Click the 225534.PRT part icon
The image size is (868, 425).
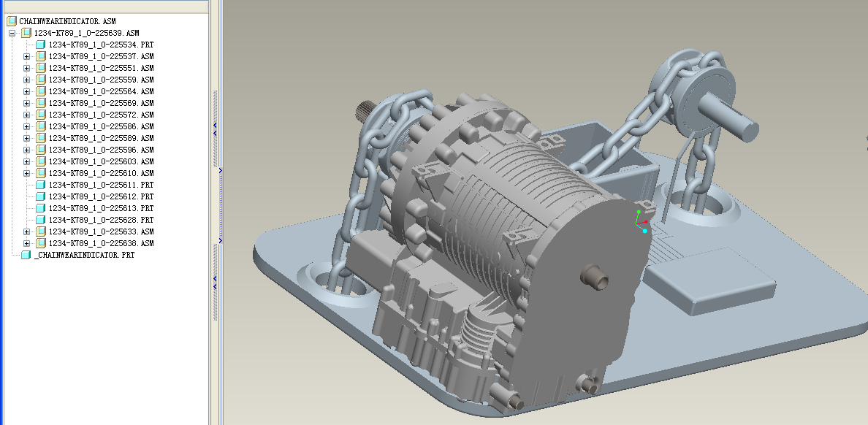point(40,45)
